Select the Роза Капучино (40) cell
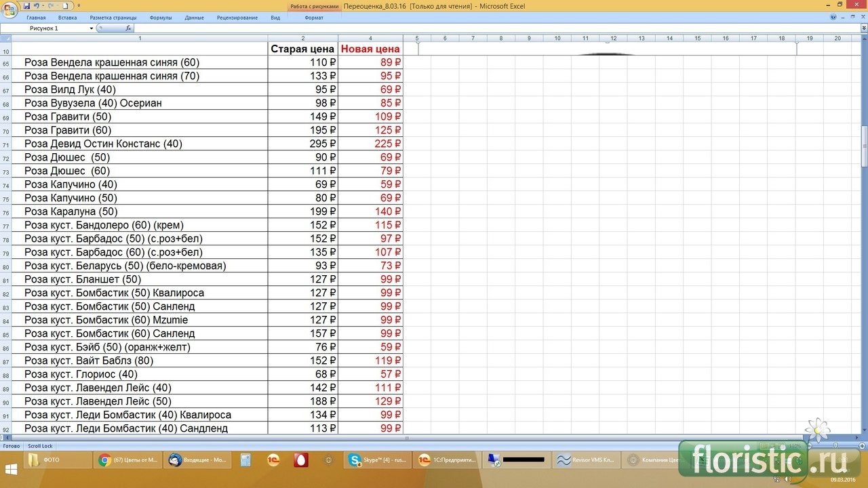Screen dimensions: 868x488 point(139,184)
